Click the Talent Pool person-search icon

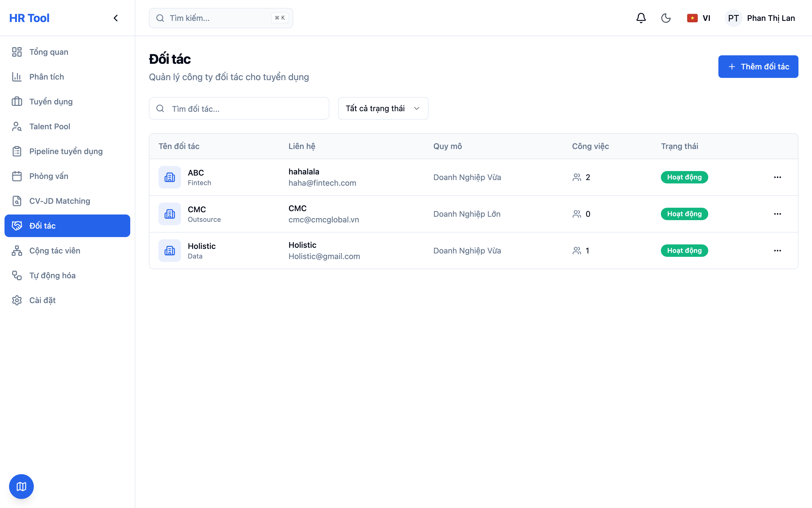(x=17, y=126)
